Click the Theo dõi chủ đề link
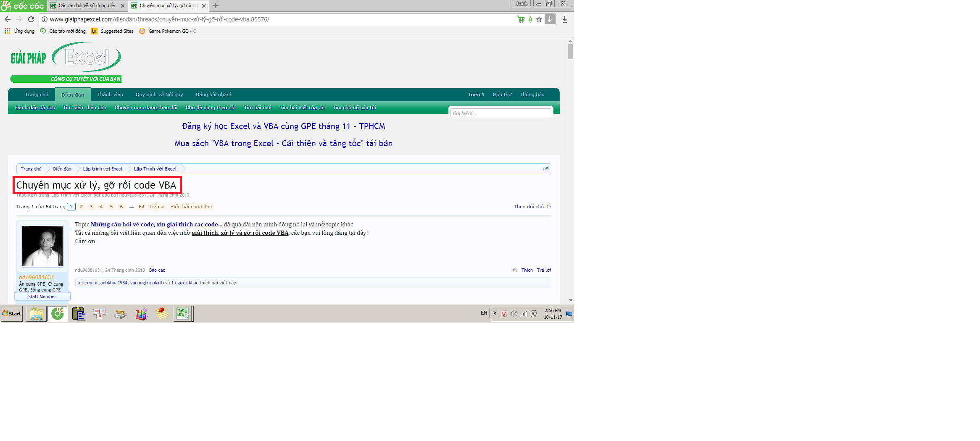 (x=532, y=207)
